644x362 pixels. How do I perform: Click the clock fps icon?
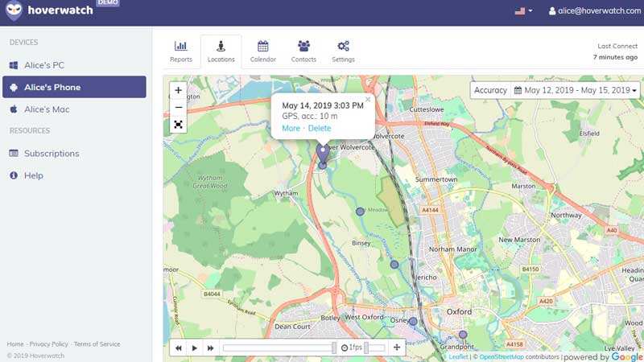[345, 348]
